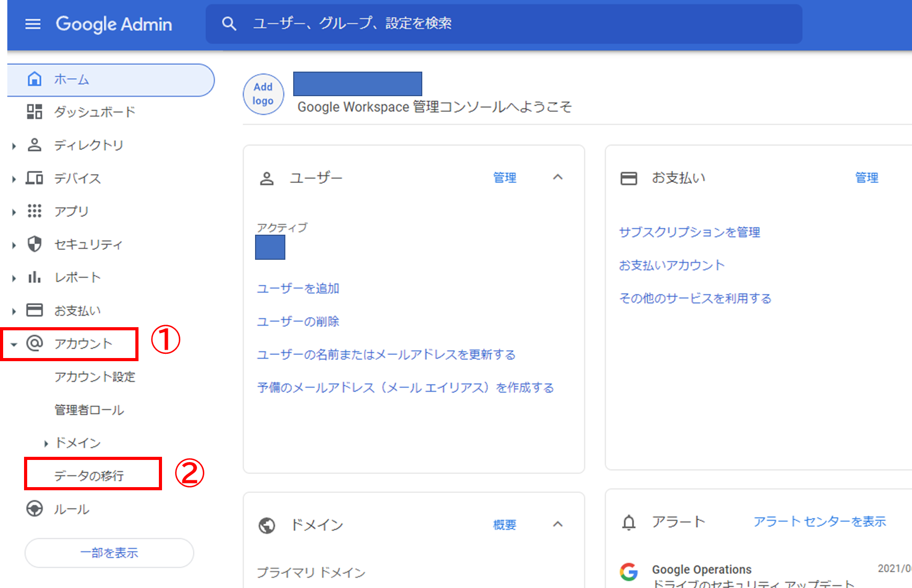This screenshot has width=912, height=588.
Task: Click the 一部を表示 button
Action: [x=109, y=553]
